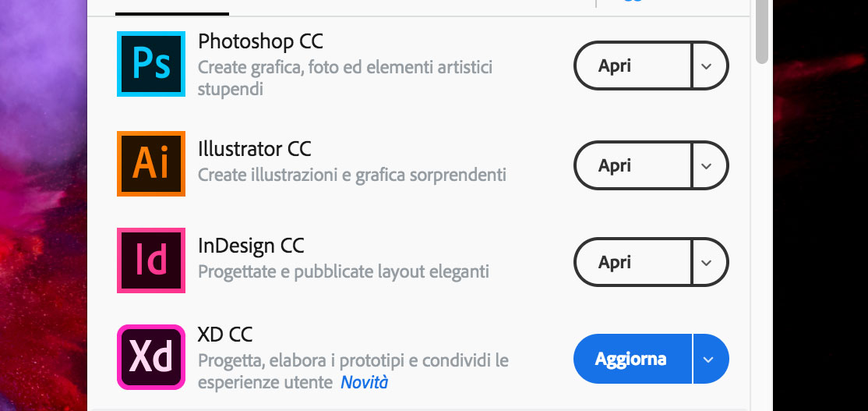Screen dimensions: 868x411
Task: Click the XD description about prototipi
Action: [353, 371]
